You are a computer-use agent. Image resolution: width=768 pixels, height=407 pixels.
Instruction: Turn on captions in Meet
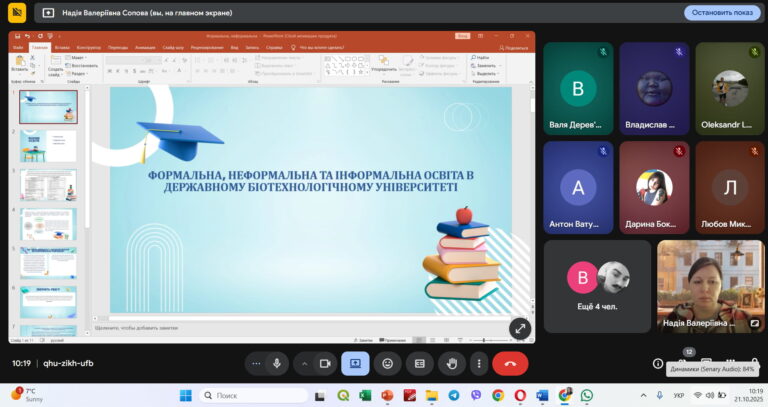click(420, 363)
